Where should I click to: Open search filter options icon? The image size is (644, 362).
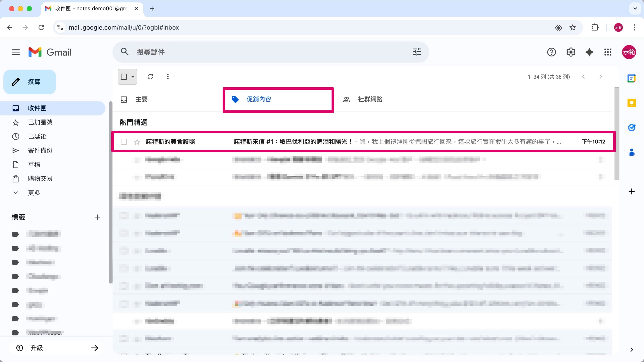click(417, 52)
